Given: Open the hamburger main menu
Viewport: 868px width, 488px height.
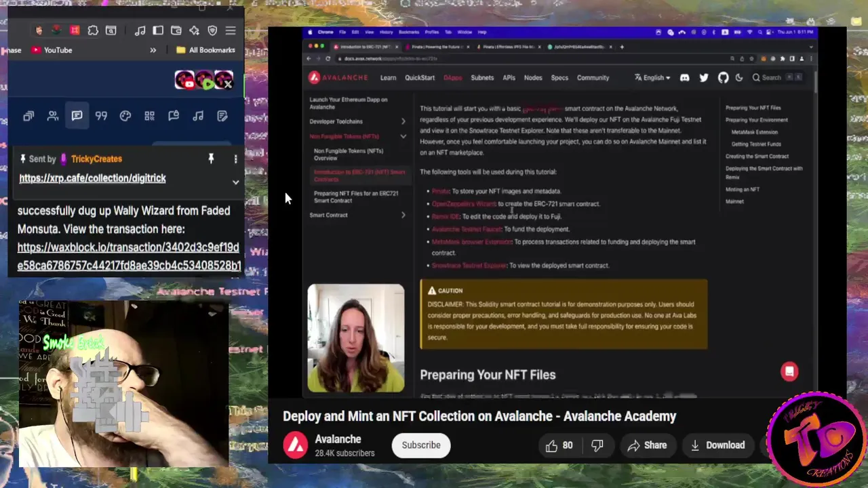Looking at the screenshot, I should pyautogui.click(x=231, y=30).
